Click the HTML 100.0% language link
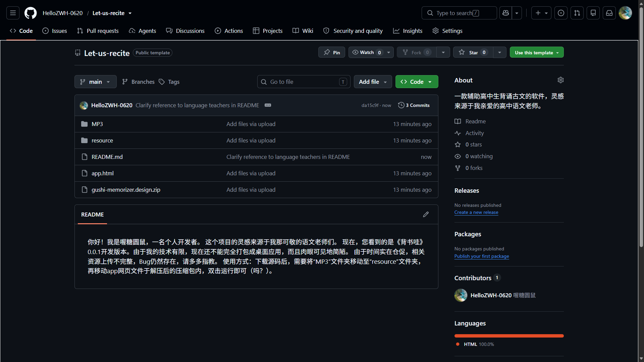This screenshot has height=362, width=644. 475,344
